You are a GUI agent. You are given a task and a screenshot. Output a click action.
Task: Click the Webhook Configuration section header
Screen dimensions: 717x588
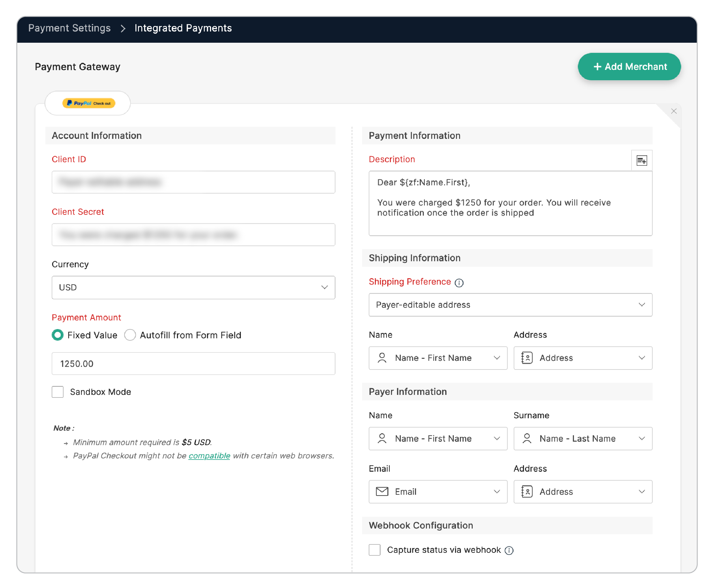(x=507, y=526)
